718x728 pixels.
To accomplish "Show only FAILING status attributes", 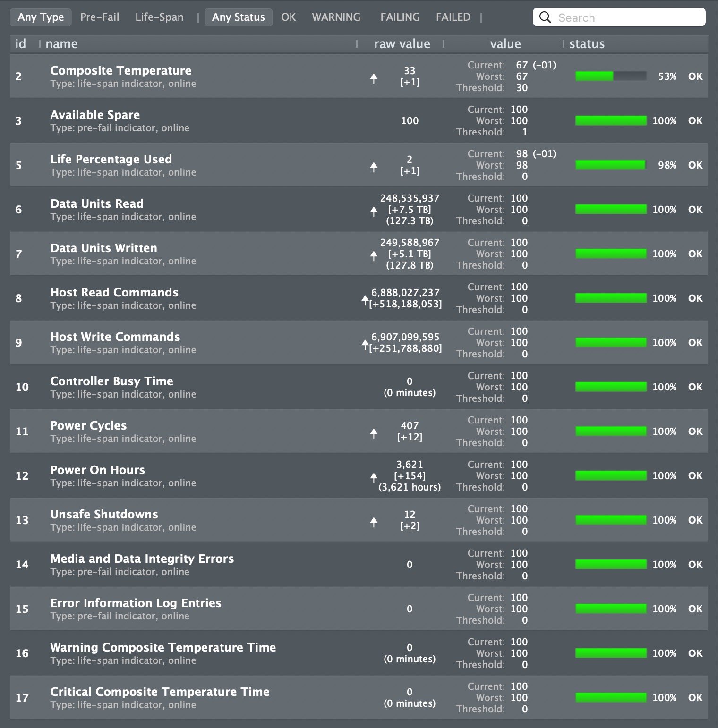I will coord(400,17).
